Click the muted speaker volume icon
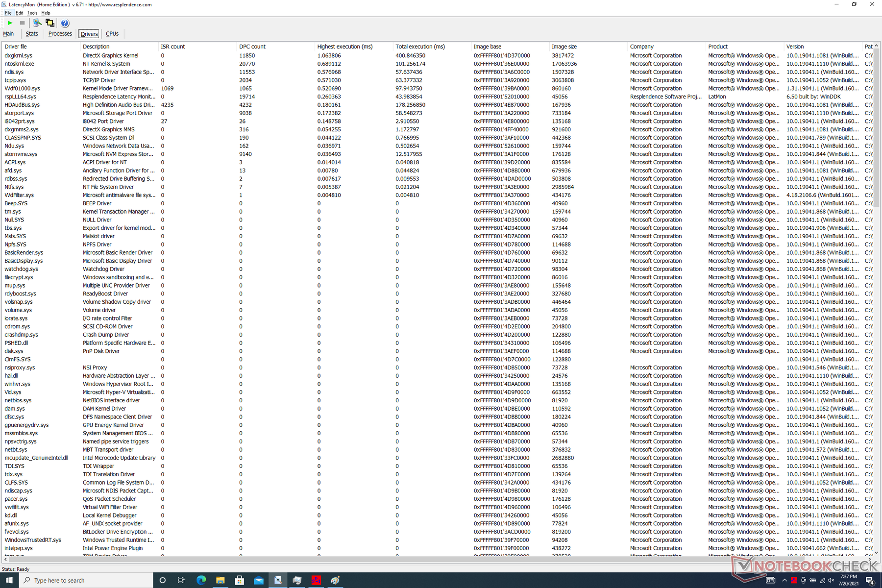This screenshot has width=882, height=588. (831, 580)
